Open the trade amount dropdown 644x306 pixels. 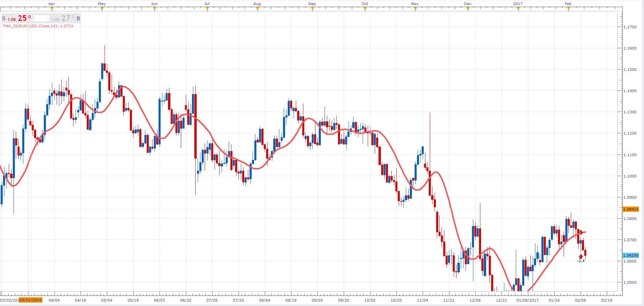[x=41, y=18]
